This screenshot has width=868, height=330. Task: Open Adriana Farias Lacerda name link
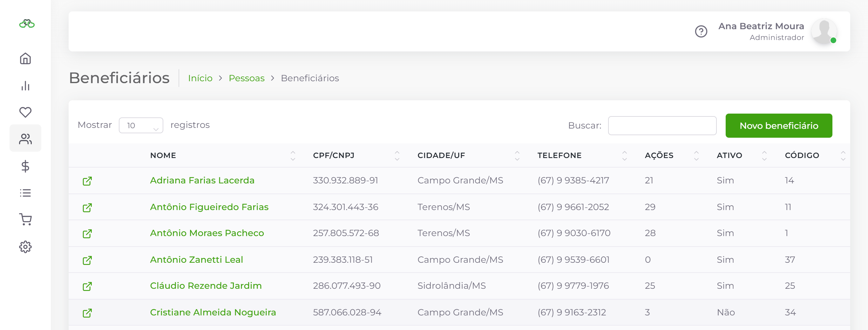pos(202,180)
